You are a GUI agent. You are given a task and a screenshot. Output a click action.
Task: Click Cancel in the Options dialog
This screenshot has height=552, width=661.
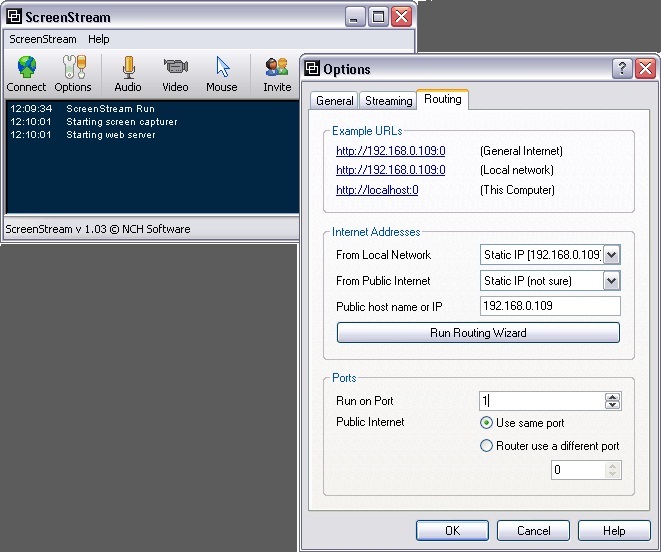(533, 530)
